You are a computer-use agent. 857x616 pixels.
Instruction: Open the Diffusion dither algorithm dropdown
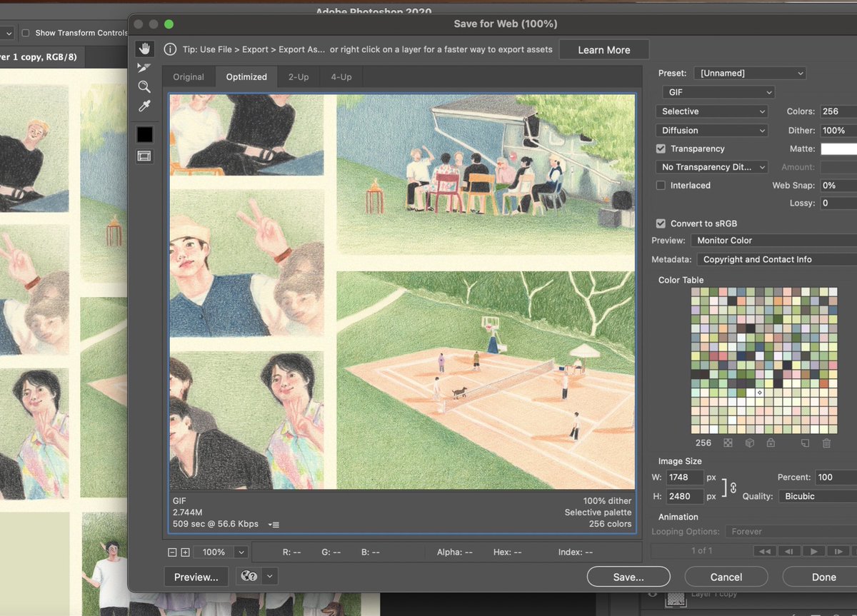(x=711, y=131)
